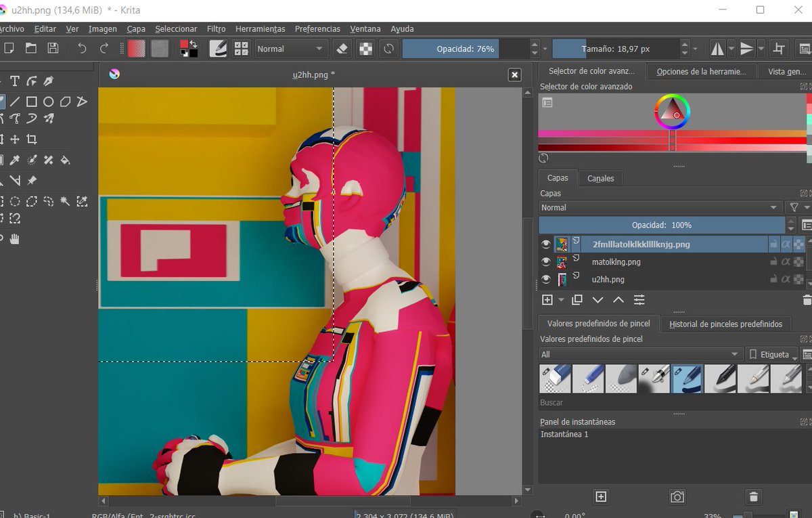Toggle vertical mirror tool
Viewport: 812px width, 518px height.
[746, 48]
